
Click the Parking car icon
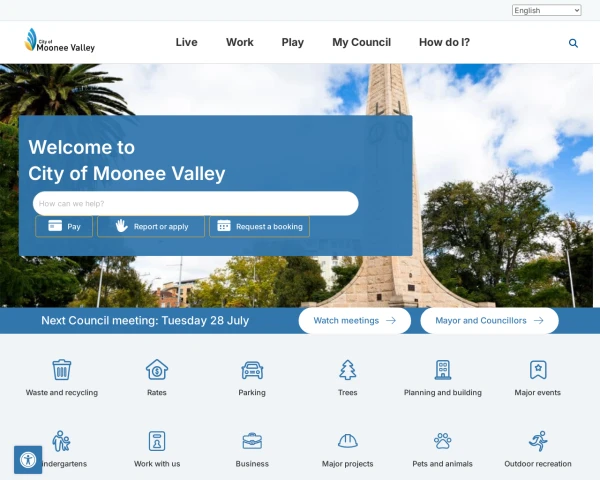[x=252, y=370]
